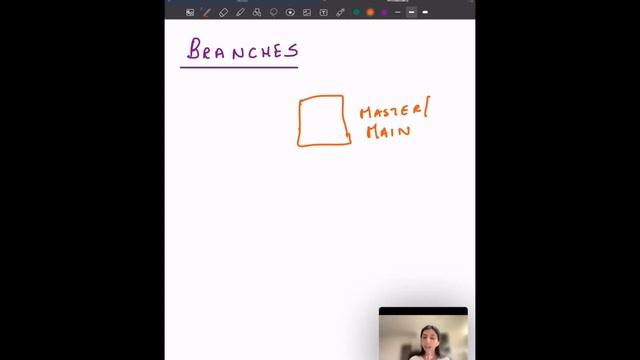Choose the purple pen color
The width and height of the screenshot is (640, 360).
(x=384, y=12)
